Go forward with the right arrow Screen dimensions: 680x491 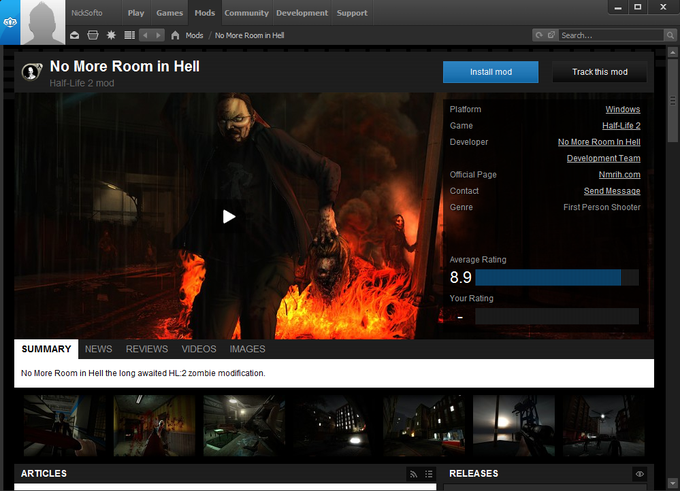[158, 35]
